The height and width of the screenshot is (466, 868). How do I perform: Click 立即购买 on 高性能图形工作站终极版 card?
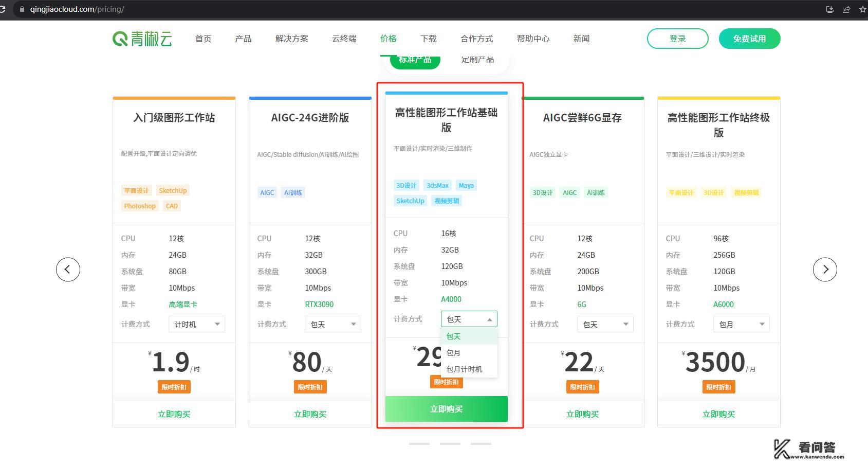719,414
